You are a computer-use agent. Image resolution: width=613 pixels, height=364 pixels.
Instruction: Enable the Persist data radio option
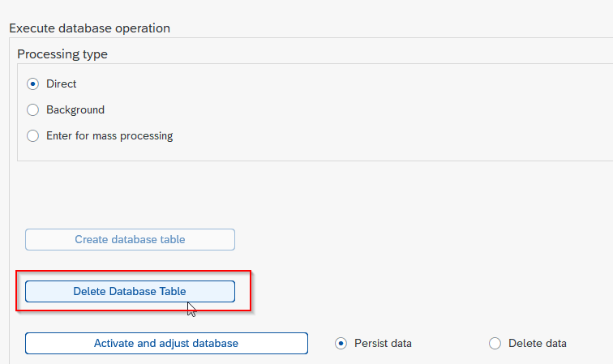[x=341, y=343]
